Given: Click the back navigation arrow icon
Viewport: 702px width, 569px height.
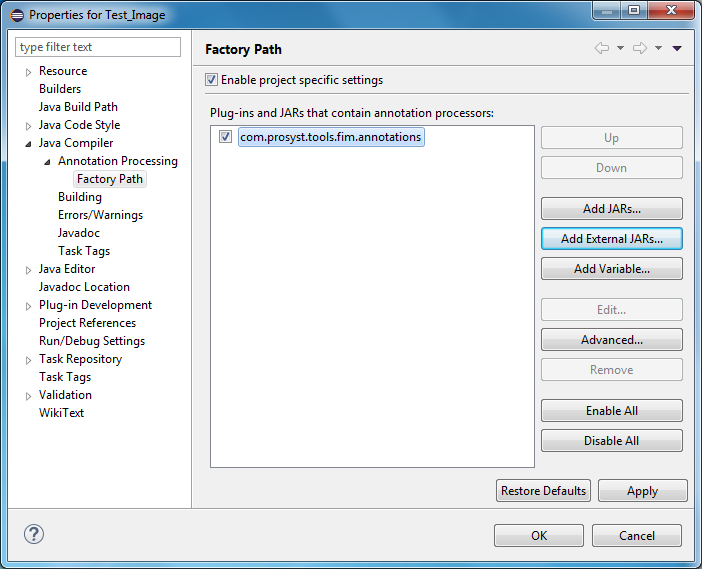Looking at the screenshot, I should point(601,48).
